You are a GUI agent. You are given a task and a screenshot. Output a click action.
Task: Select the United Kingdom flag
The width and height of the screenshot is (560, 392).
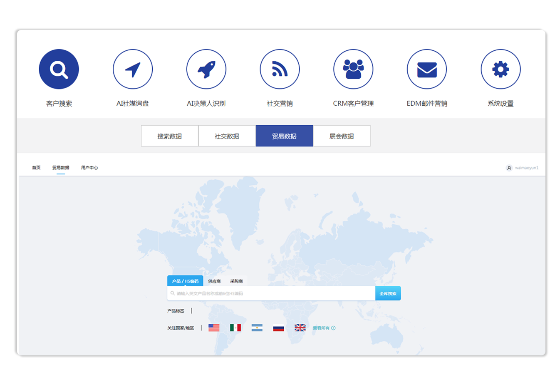300,328
